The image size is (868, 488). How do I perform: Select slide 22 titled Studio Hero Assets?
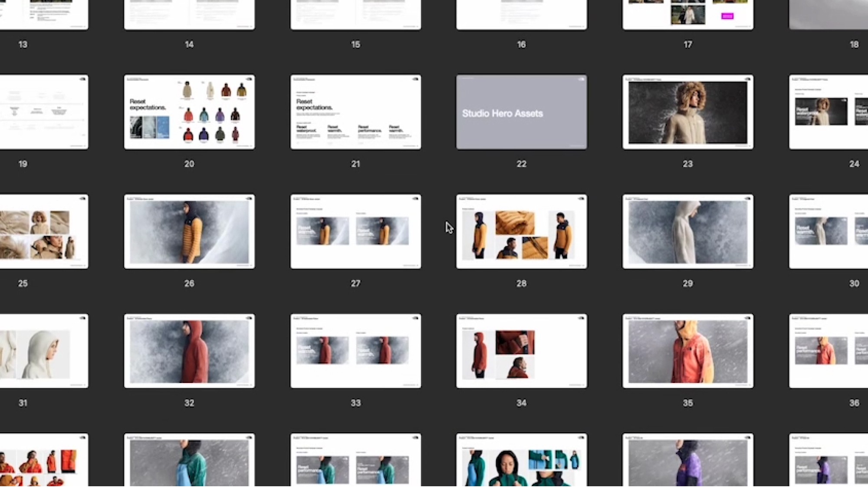521,112
